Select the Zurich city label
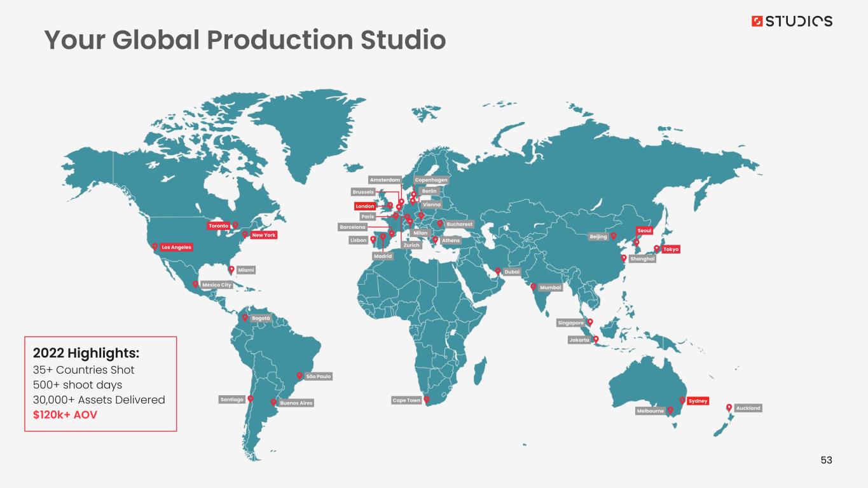The height and width of the screenshot is (488, 868). click(411, 245)
